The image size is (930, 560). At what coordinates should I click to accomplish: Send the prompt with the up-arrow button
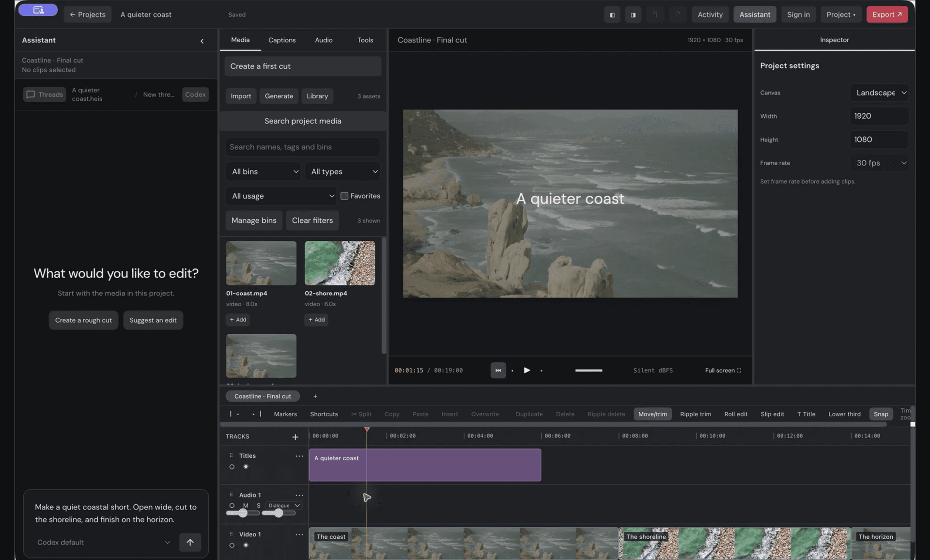point(190,542)
